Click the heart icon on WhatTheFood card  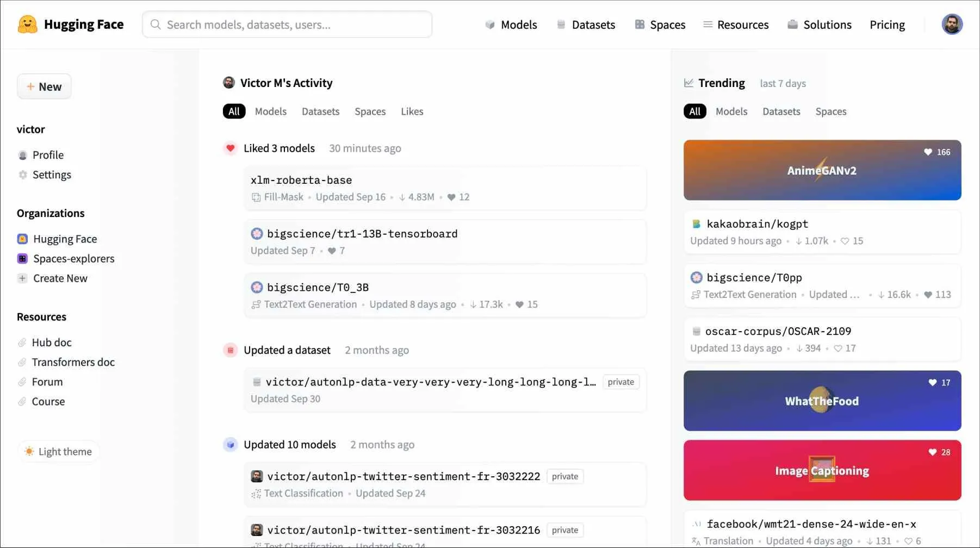click(932, 383)
